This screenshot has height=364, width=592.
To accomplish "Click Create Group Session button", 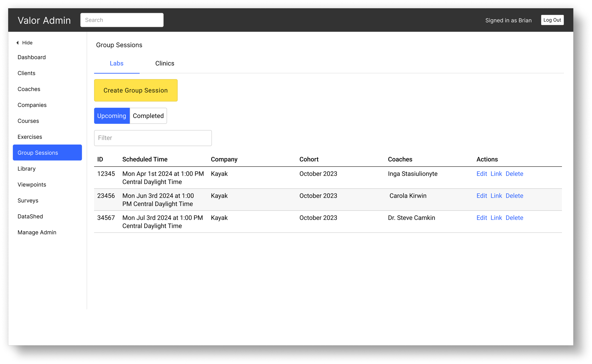I will 136,90.
